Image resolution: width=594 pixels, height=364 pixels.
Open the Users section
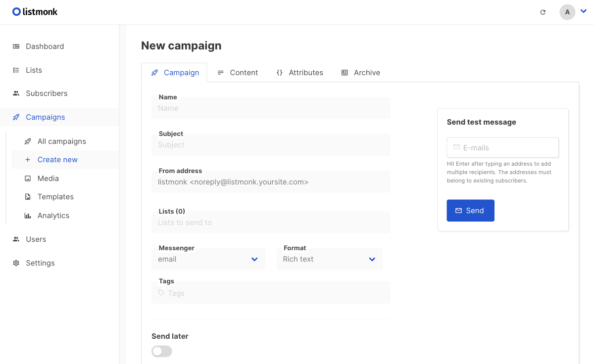tap(59, 239)
